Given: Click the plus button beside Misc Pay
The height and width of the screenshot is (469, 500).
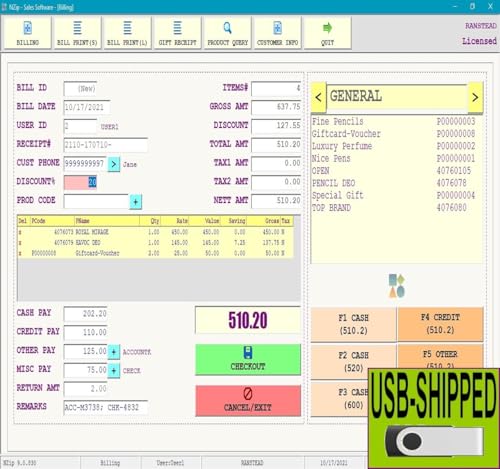Looking at the screenshot, I should pyautogui.click(x=114, y=370).
